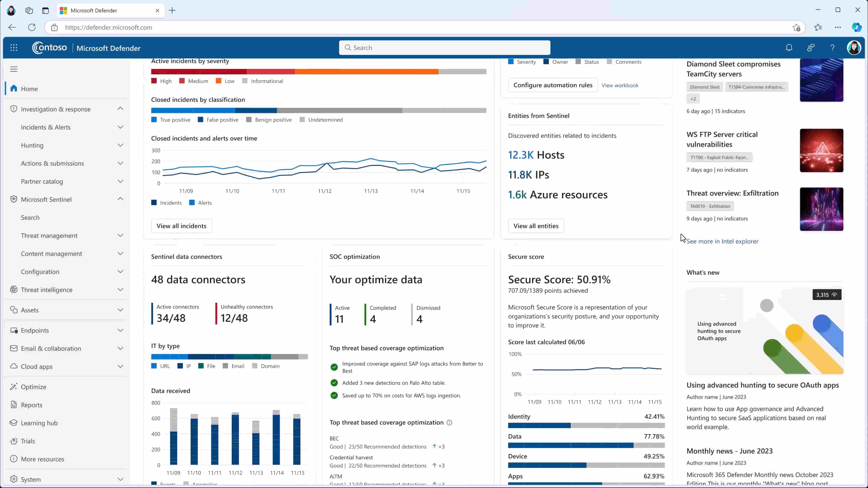This screenshot has width=868, height=488.
Task: Click the Identity score progress bar
Action: (586, 426)
